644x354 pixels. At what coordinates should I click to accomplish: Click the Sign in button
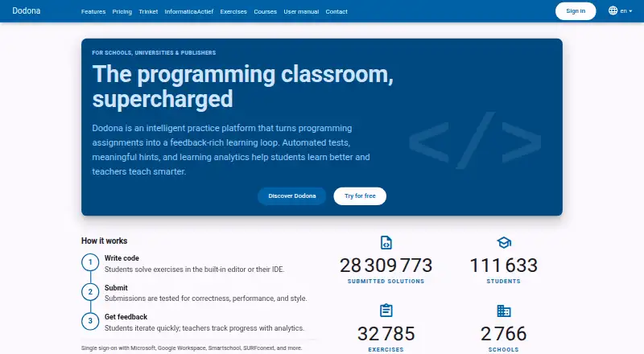pyautogui.click(x=576, y=11)
